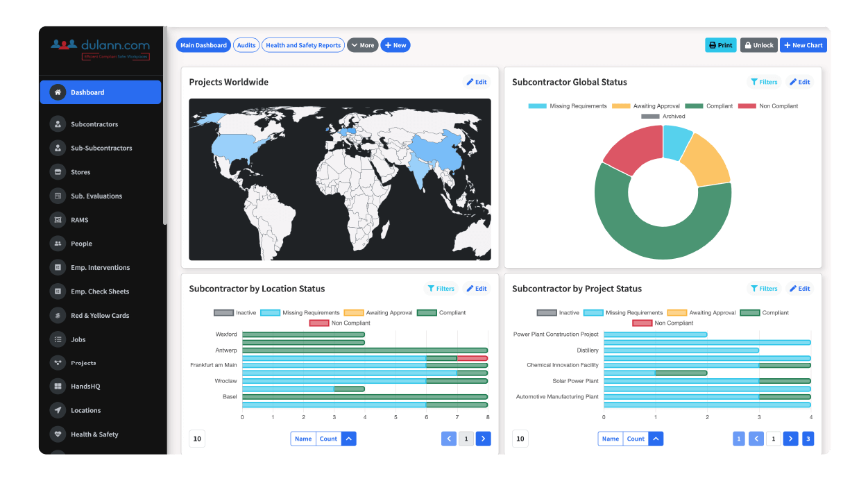Open HandsHQ sidebar item
This screenshot has width=868, height=483.
(85, 386)
